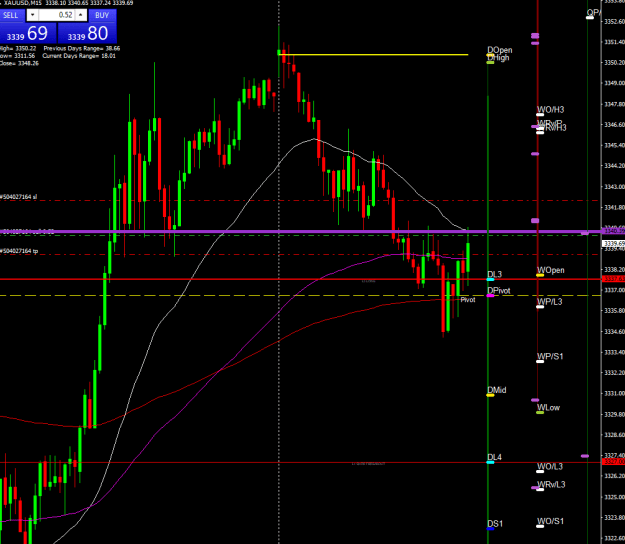The height and width of the screenshot is (544, 625).
Task: Click the WOpen weekly level label
Action: [550, 270]
